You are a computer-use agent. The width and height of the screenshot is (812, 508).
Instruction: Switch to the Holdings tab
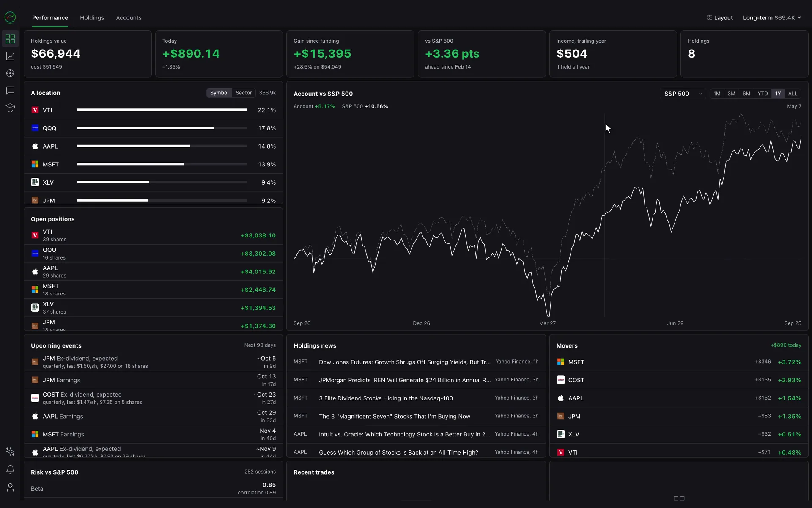[x=92, y=18]
